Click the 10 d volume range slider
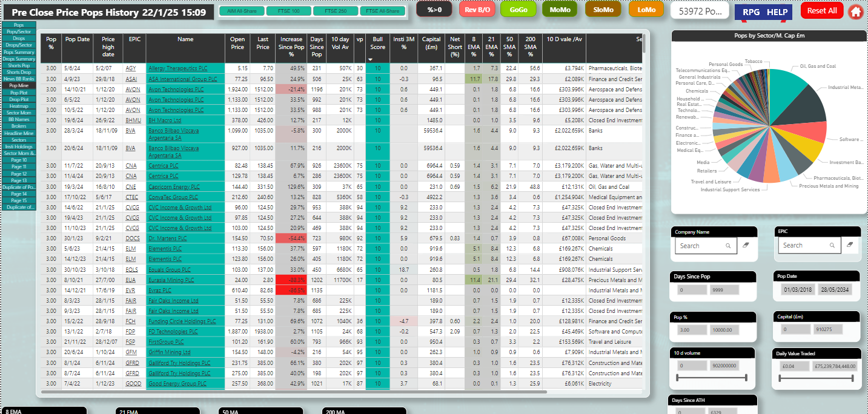The width and height of the screenshot is (868, 414). tap(712, 378)
